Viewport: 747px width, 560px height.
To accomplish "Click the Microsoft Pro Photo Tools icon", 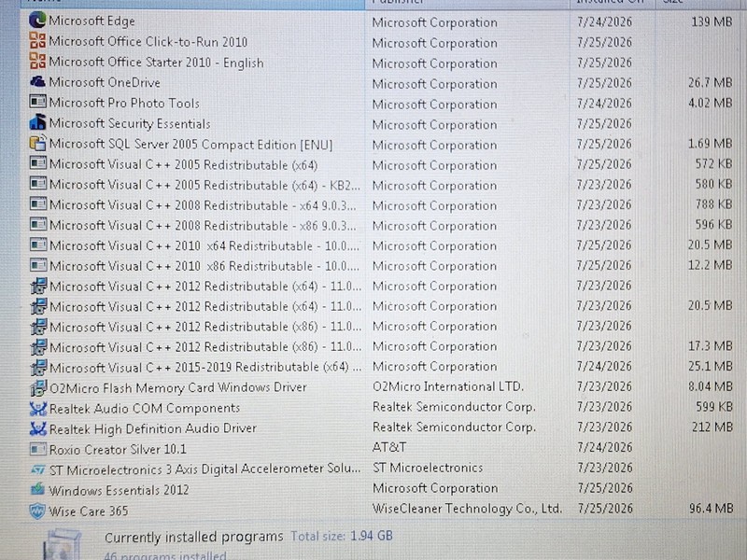I will pyautogui.click(x=37, y=102).
